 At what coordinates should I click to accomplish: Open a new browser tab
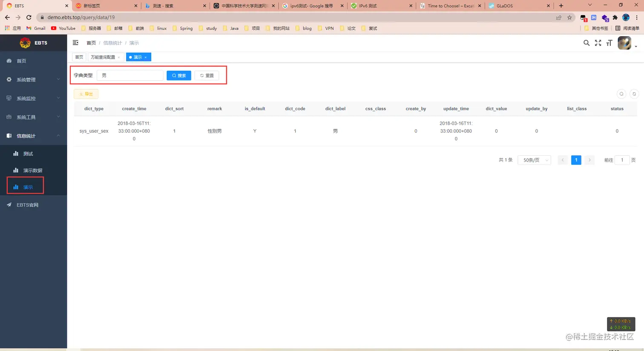561,6
